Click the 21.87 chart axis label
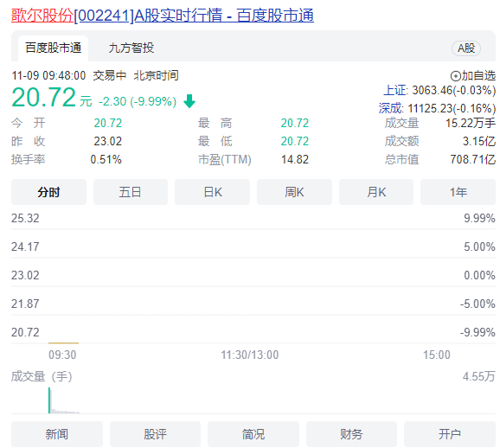 [x=25, y=304]
